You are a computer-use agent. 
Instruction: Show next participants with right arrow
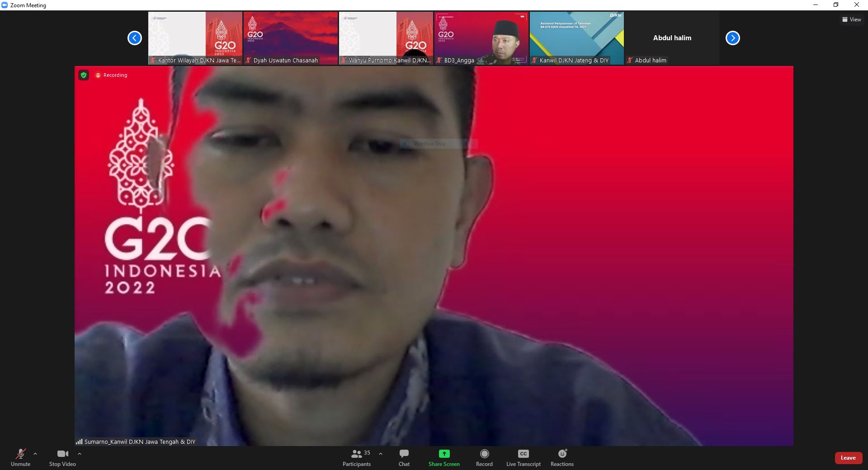732,38
